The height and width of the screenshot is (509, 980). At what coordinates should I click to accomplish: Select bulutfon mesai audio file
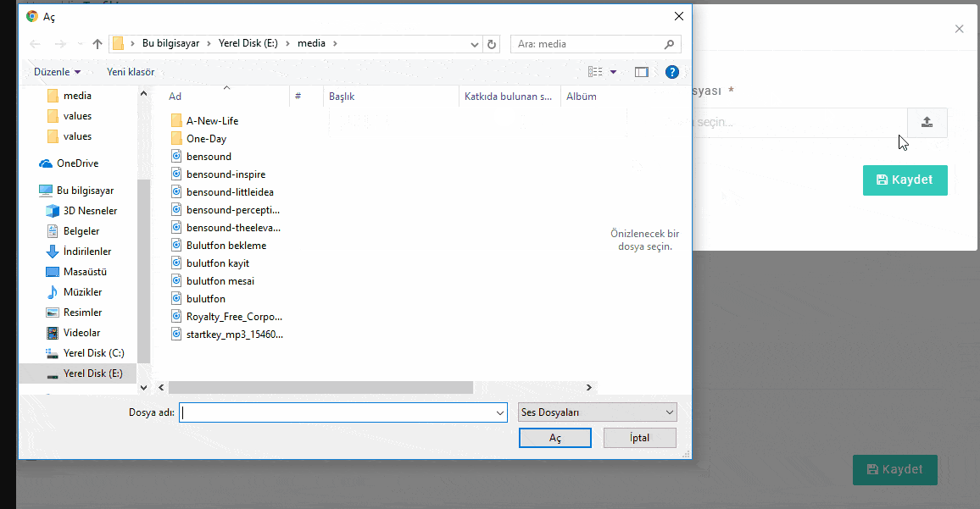(213, 281)
